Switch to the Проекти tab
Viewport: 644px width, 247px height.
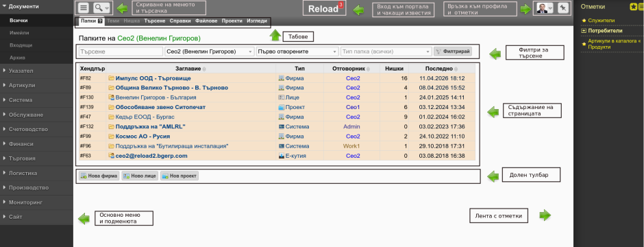click(x=232, y=21)
